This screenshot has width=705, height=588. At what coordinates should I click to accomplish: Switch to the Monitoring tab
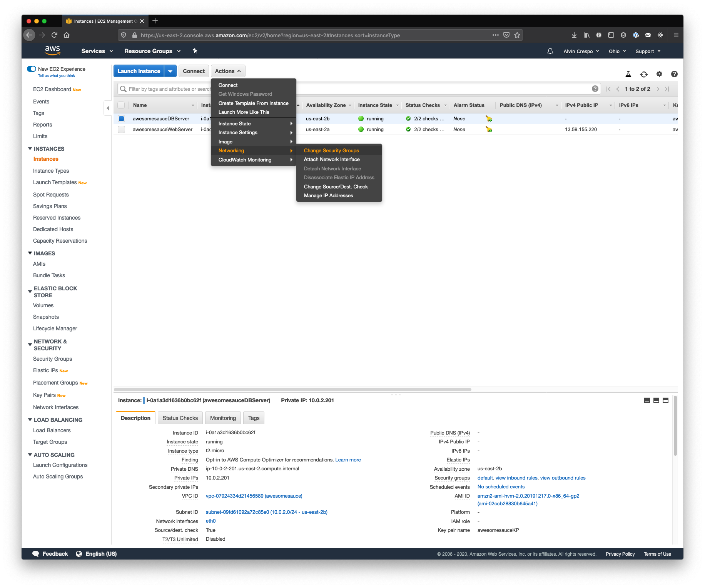point(223,418)
